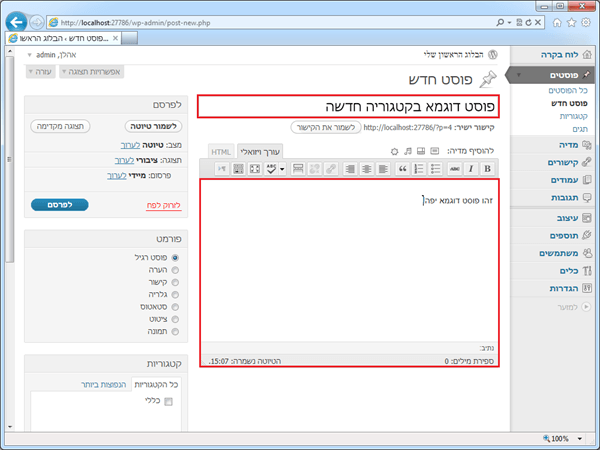
Task: Open the zoom level dropdown arrow
Action: tap(580, 439)
